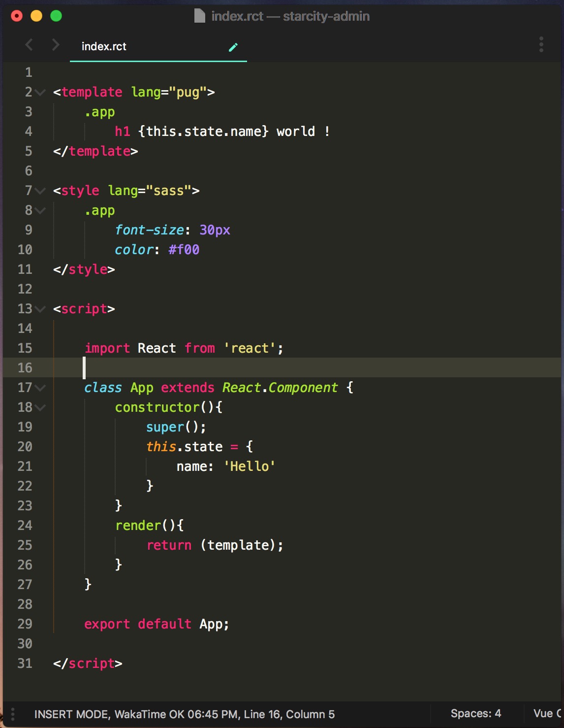This screenshot has height=728, width=564.
Task: Click the three-dot icon in the status bar
Action: (x=12, y=714)
